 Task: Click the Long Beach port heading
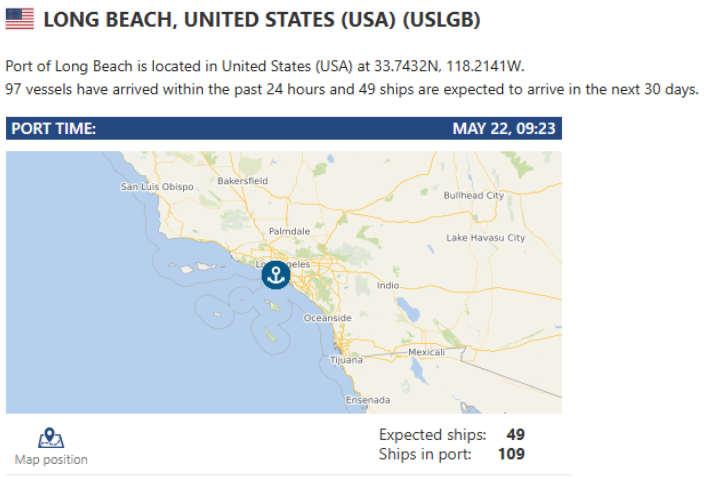point(262,20)
